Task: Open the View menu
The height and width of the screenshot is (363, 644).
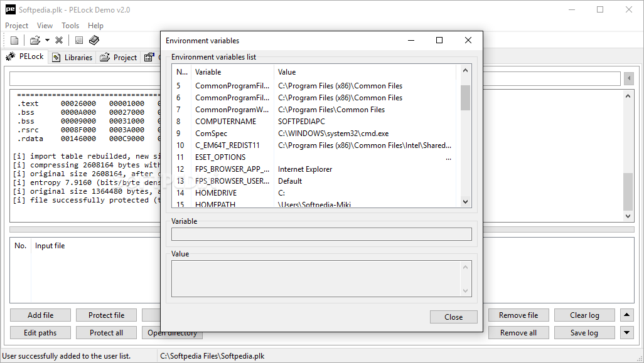Action: click(45, 26)
